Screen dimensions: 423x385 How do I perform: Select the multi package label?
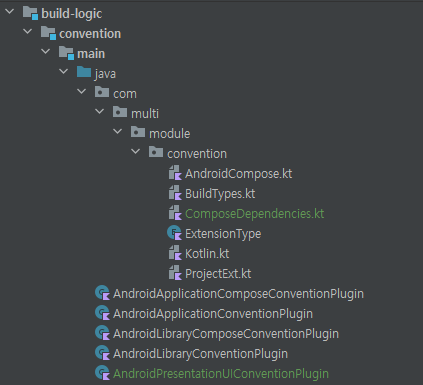coord(145,114)
